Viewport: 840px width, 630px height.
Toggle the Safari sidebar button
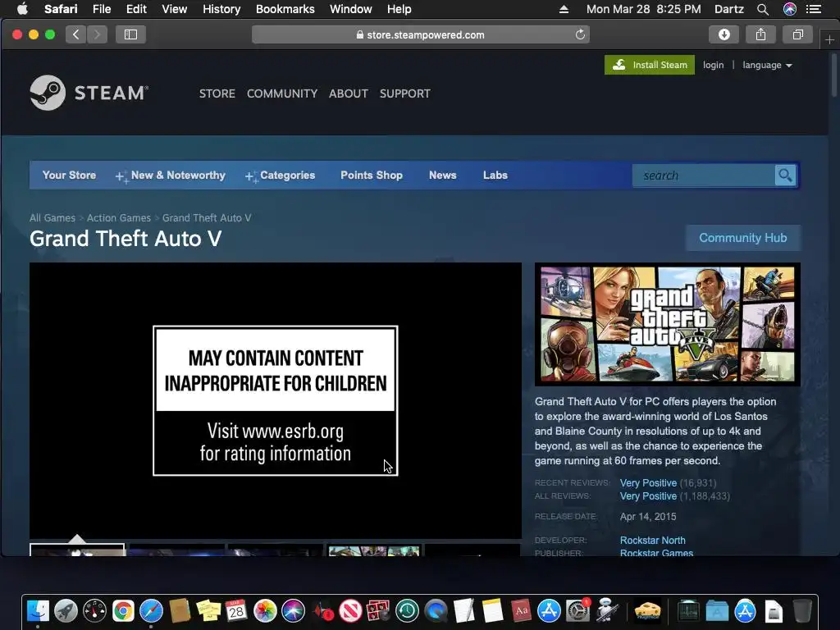pos(130,34)
